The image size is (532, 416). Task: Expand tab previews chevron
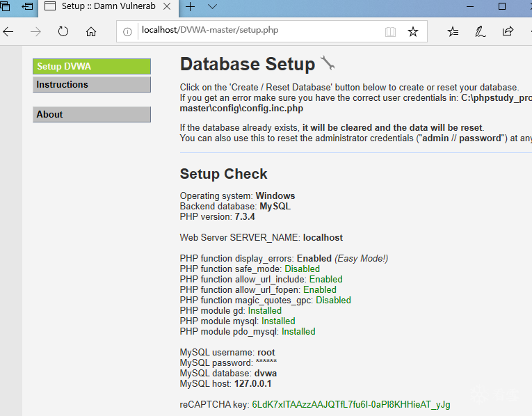(212, 6)
